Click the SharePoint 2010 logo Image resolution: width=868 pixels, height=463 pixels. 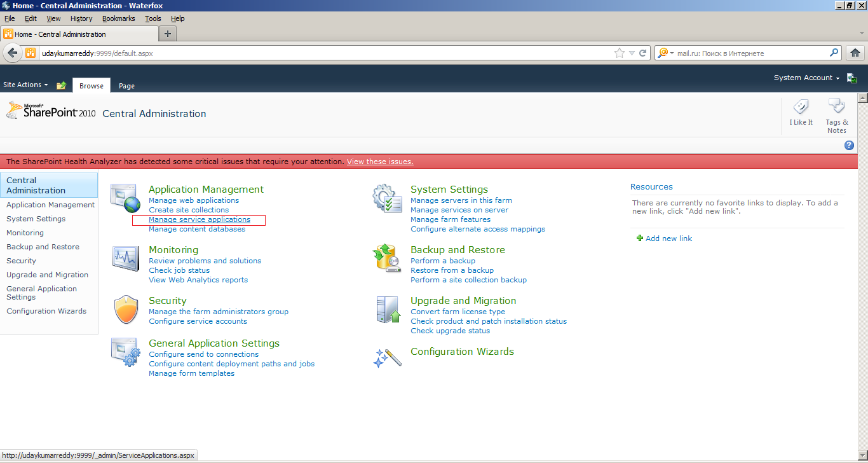click(x=51, y=111)
